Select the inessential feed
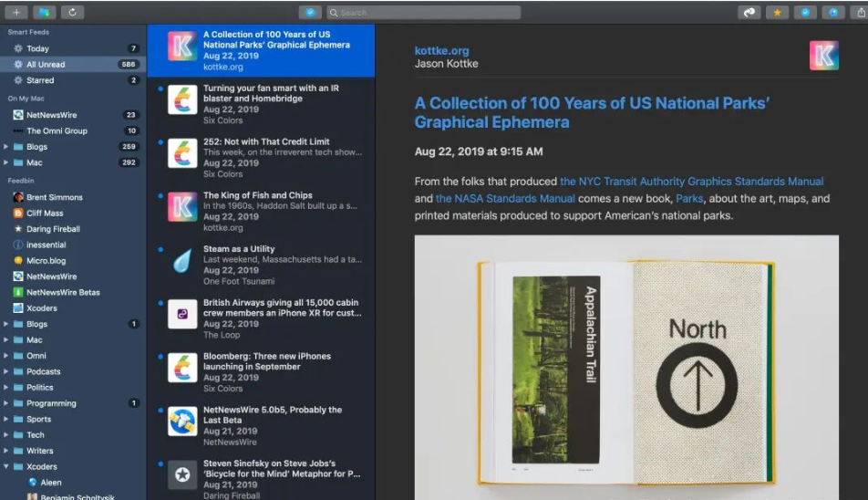 [73, 245]
